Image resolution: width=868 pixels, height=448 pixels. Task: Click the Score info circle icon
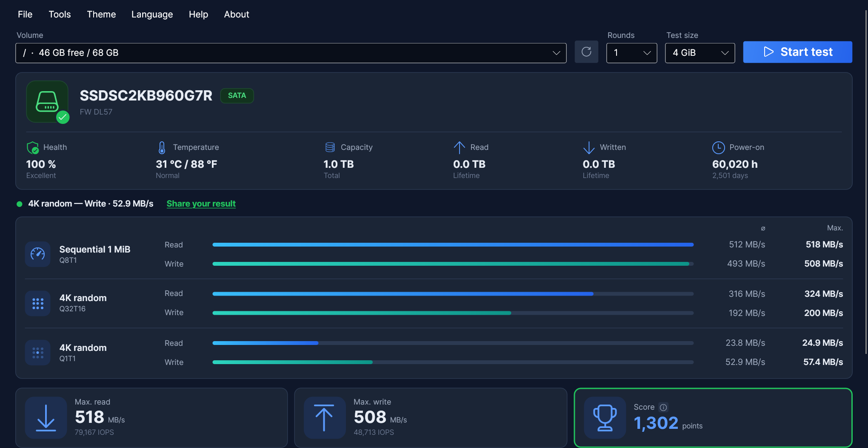coord(663,408)
